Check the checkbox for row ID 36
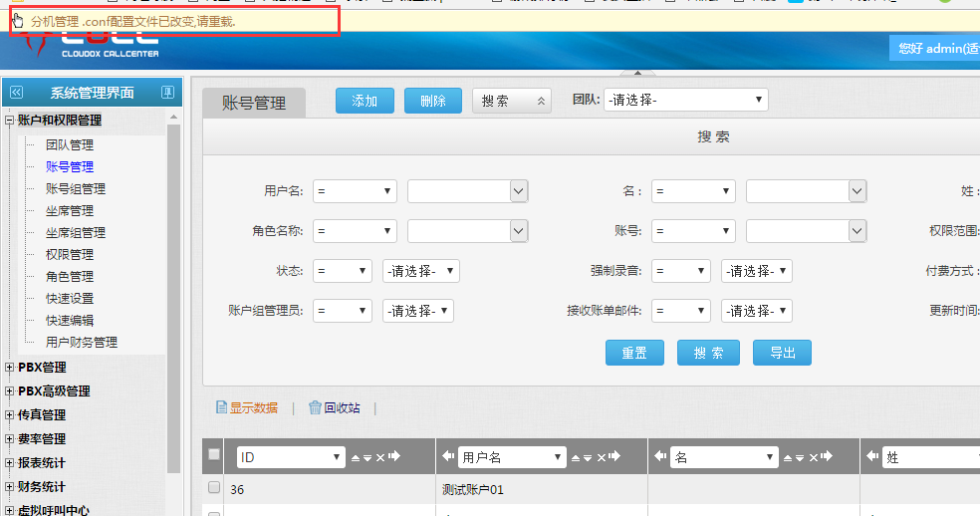Image resolution: width=980 pixels, height=516 pixels. (213, 488)
